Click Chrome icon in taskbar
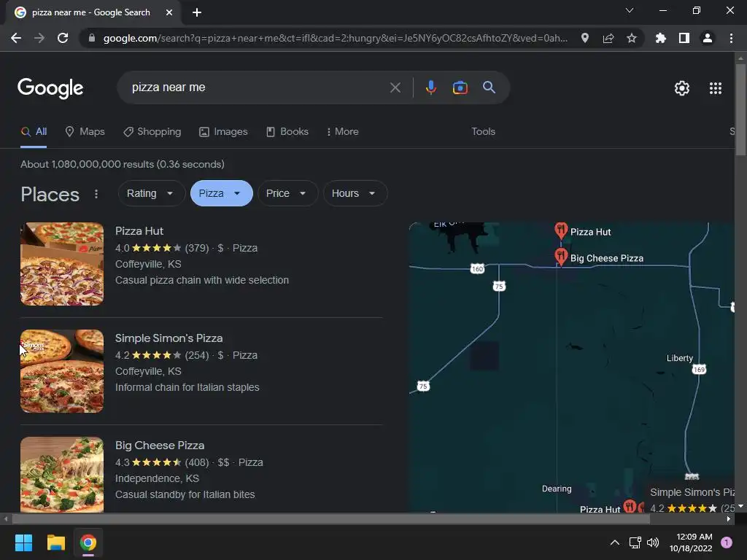Image resolution: width=747 pixels, height=560 pixels. pos(88,542)
